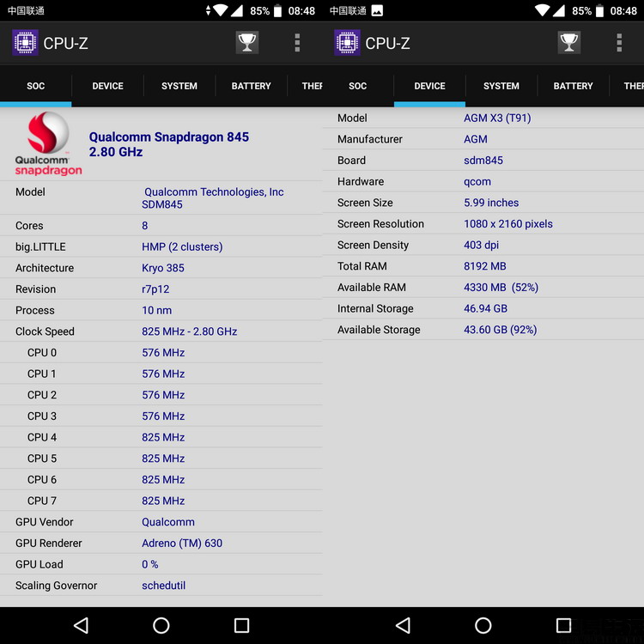Screen dimensions: 644x644
Task: Switch to SYSTEM tab in left screen
Action: coord(179,86)
